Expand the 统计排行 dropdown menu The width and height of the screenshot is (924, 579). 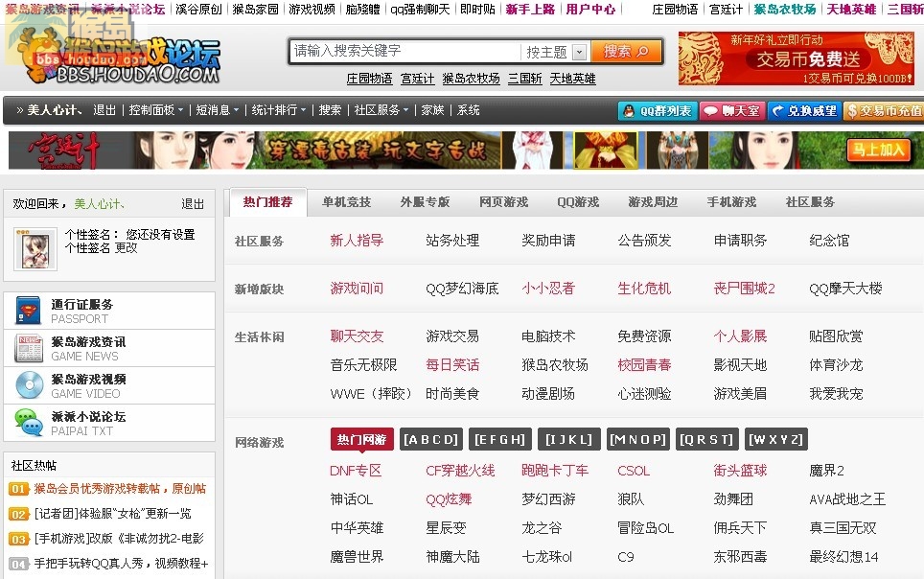279,110
